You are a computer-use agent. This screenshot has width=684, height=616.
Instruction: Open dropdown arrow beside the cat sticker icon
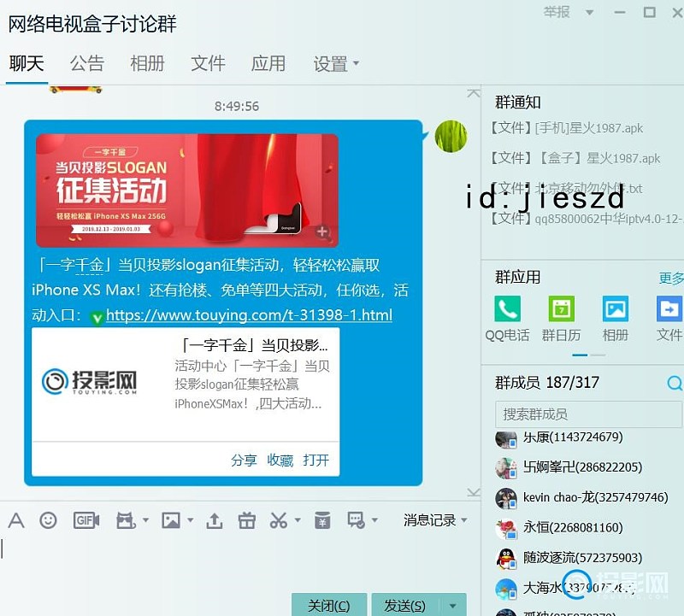point(145,520)
